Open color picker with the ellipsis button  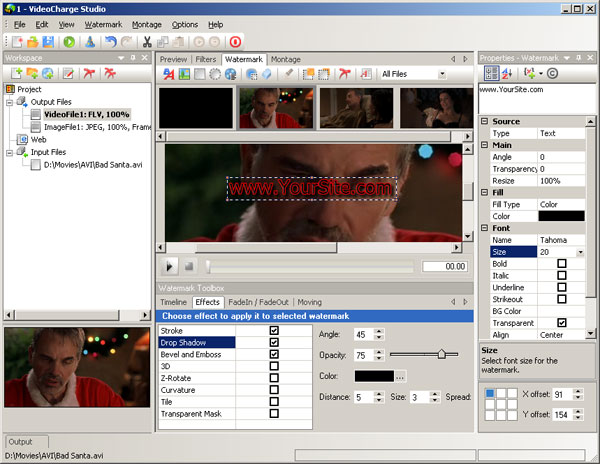click(x=400, y=376)
